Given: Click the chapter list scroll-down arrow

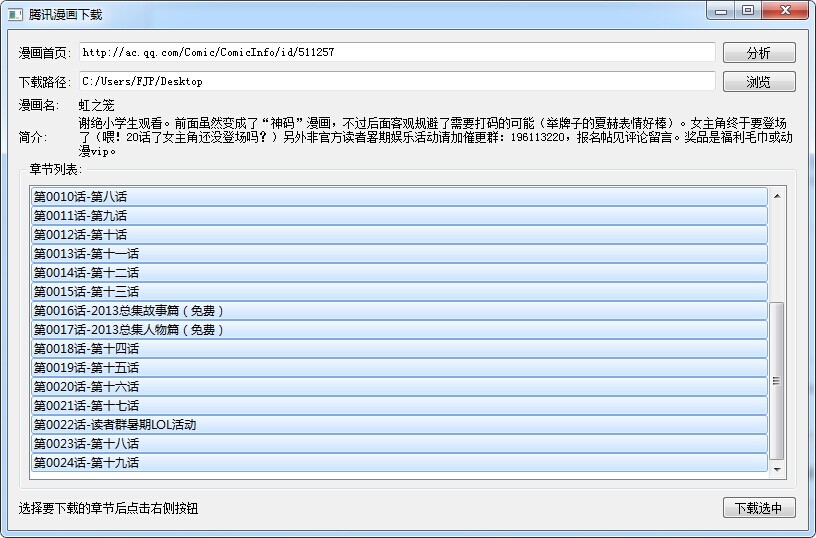Looking at the screenshot, I should pyautogui.click(x=777, y=469).
